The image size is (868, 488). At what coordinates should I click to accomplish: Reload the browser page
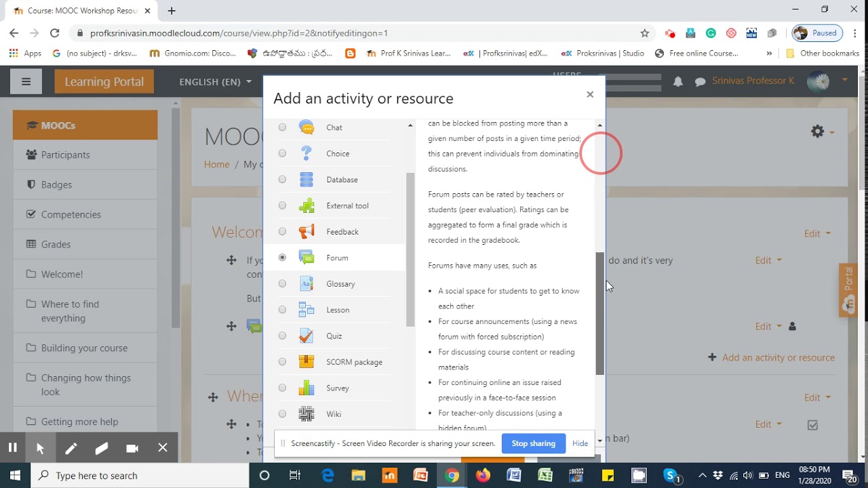point(55,33)
